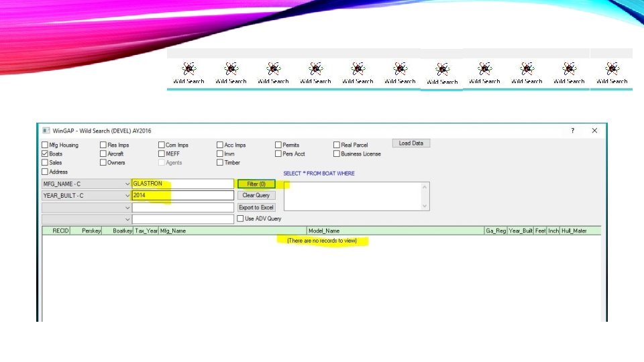Enable the MEFF checkbox

162,154
